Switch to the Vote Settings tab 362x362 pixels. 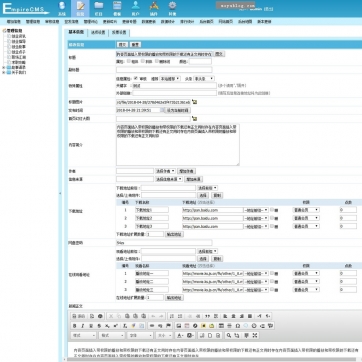click(119, 32)
